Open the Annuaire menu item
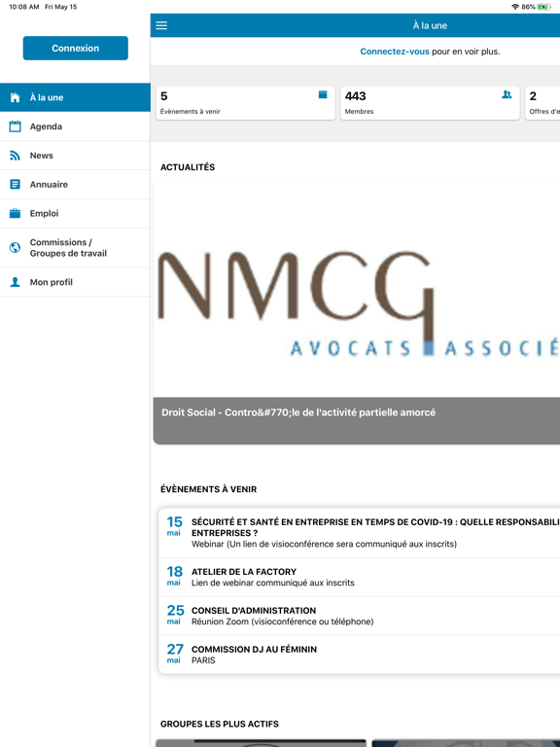 [x=75, y=185]
